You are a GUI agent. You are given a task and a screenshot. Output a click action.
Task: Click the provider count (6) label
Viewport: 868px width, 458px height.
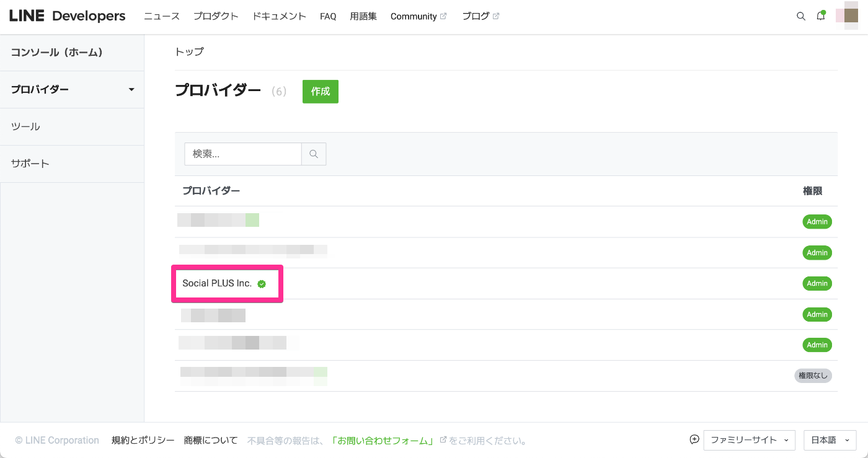[279, 92]
